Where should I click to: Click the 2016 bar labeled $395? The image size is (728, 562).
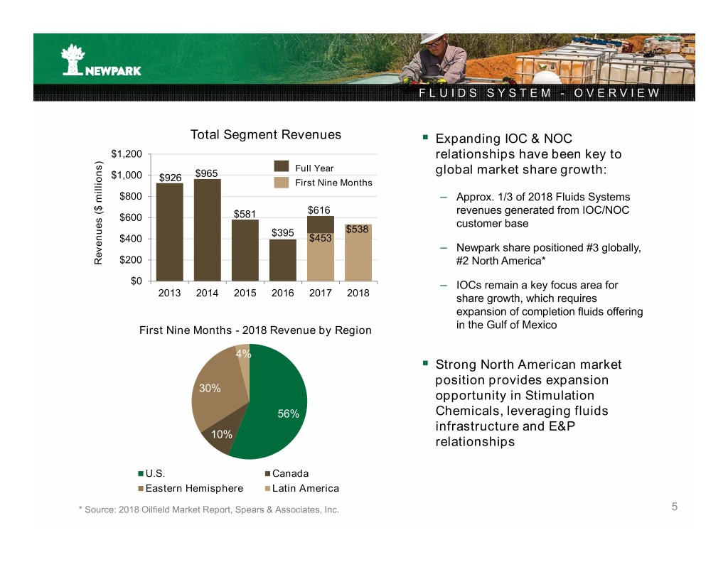[x=282, y=261]
